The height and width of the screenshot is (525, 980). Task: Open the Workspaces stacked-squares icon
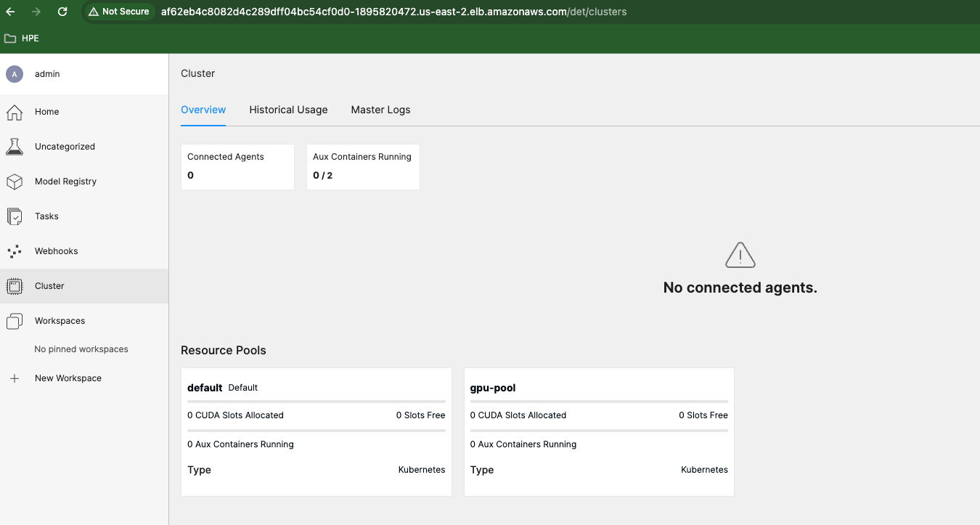[15, 321]
